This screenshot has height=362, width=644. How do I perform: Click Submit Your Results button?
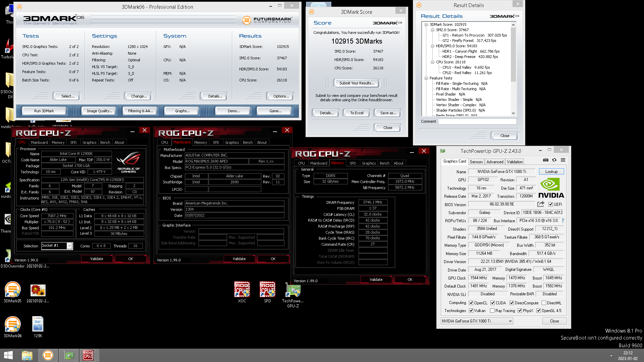tap(356, 83)
